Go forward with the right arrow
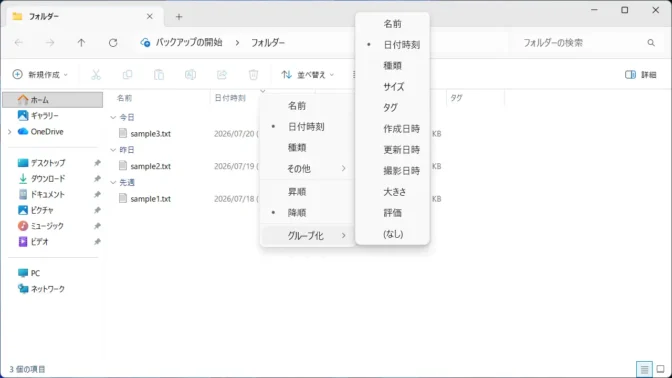Viewport: 672px width, 378px height. coord(50,42)
